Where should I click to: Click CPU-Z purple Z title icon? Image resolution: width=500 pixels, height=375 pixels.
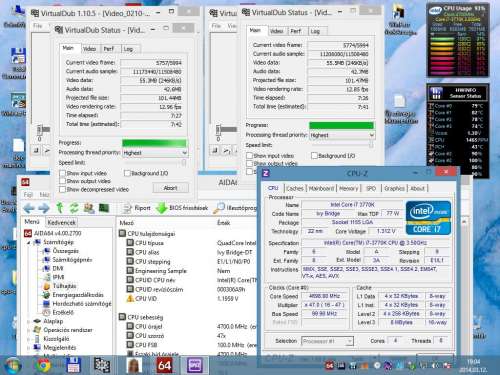click(266, 173)
